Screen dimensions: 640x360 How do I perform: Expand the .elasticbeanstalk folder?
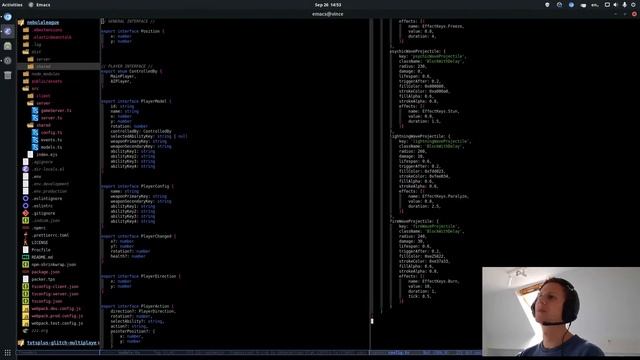25,37
